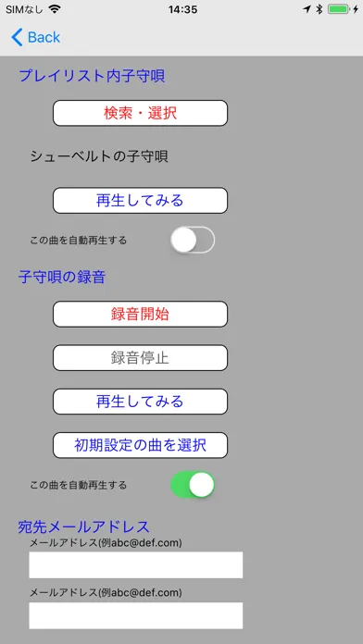Select 初期設定の曲を選択 button
Image resolution: width=363 pixels, height=644 pixels.
tap(140, 445)
